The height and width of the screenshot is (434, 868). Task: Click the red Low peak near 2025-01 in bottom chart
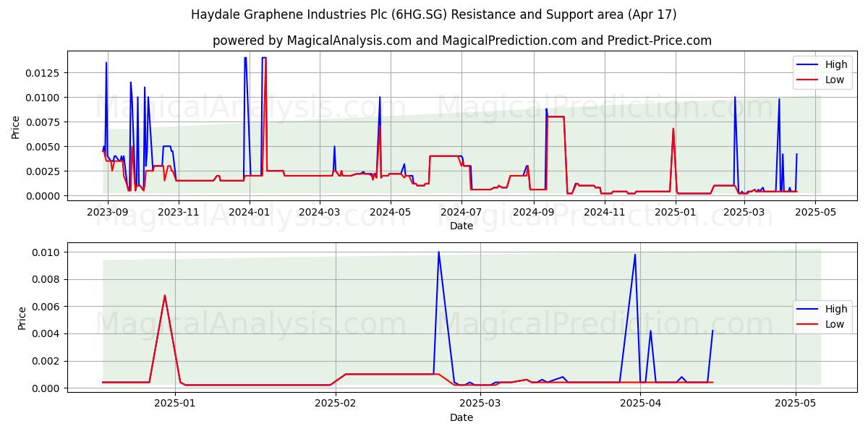(x=165, y=296)
